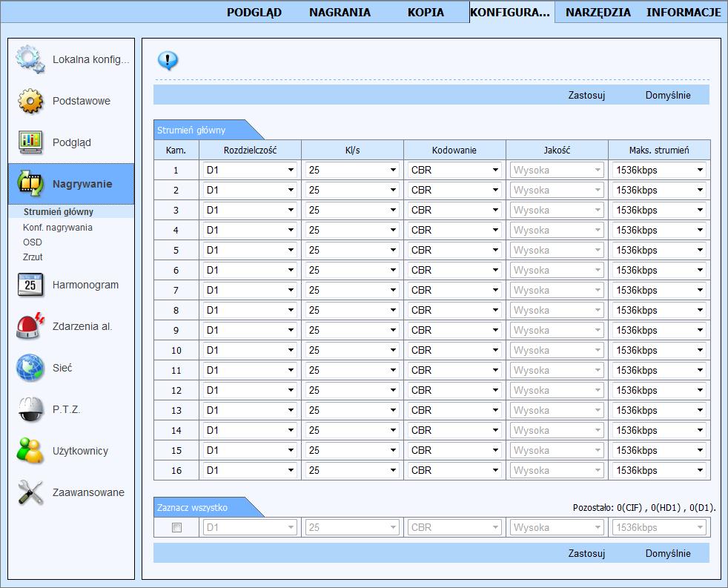This screenshot has width=728, height=588.
Task: Open camera 6 Maks. strumień dropdown
Action: 659,270
